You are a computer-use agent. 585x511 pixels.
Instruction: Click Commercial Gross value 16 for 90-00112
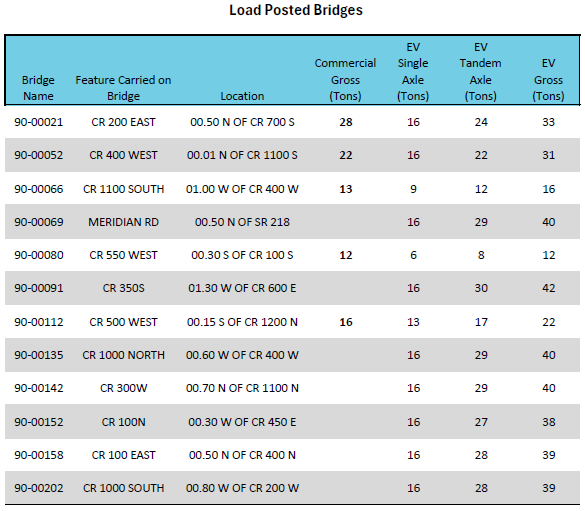[346, 322]
